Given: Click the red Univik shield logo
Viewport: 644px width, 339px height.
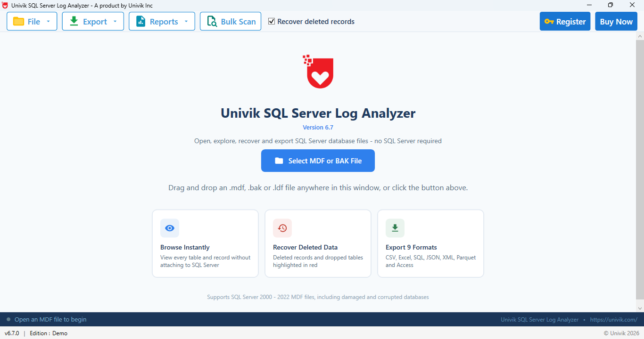Looking at the screenshot, I should [x=319, y=72].
